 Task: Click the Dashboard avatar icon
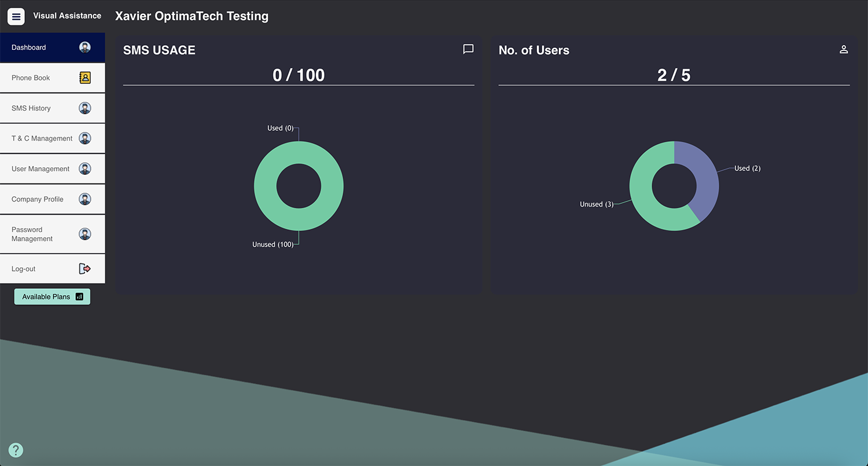(85, 47)
